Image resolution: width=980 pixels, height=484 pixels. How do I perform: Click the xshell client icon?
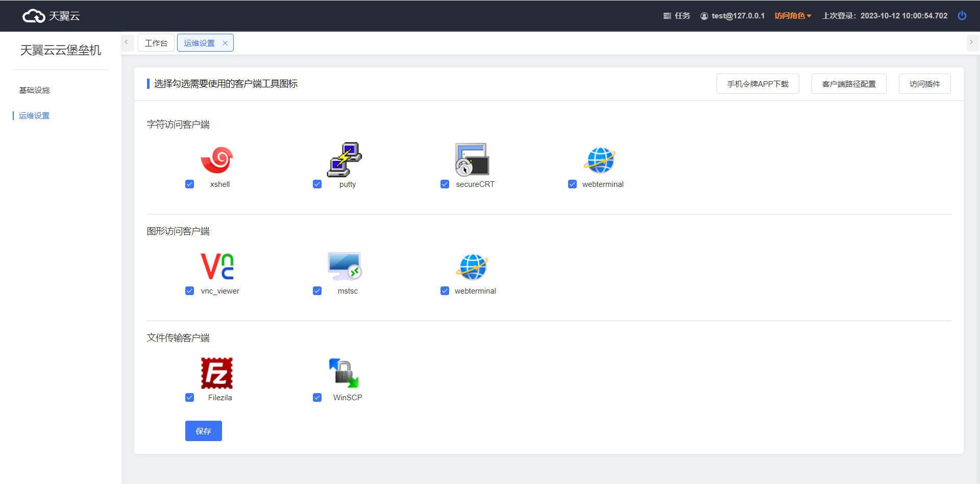pos(217,160)
